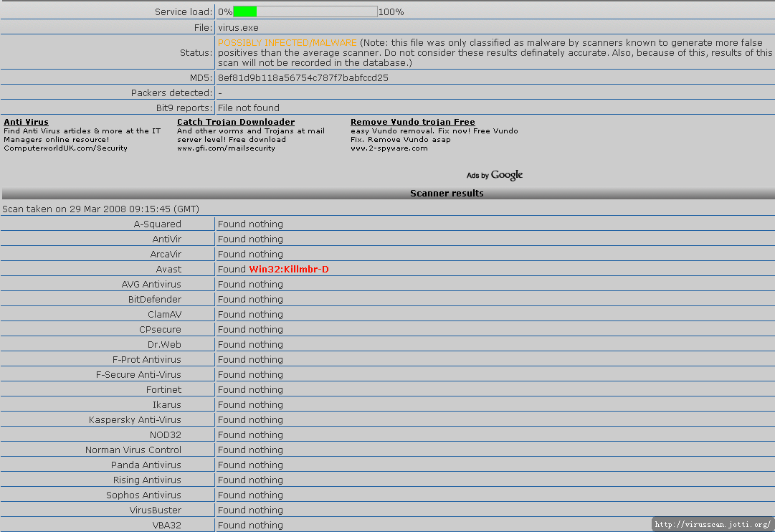Image resolution: width=775 pixels, height=532 pixels.
Task: Click the Avast scanner row label
Action: [168, 269]
